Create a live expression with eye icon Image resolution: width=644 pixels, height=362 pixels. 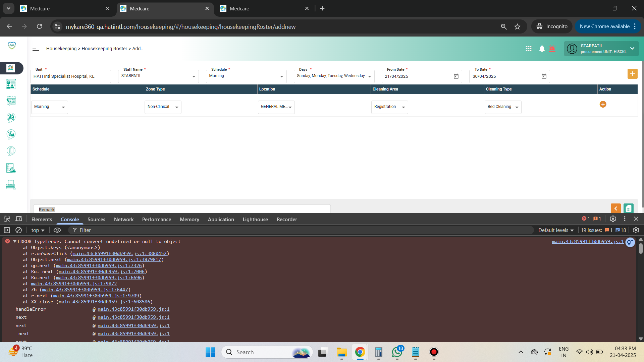[57, 230]
